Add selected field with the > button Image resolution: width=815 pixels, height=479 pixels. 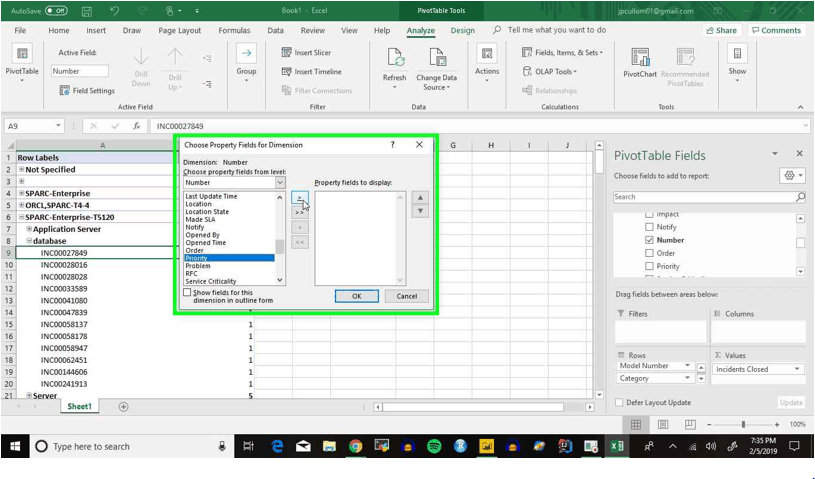[299, 198]
